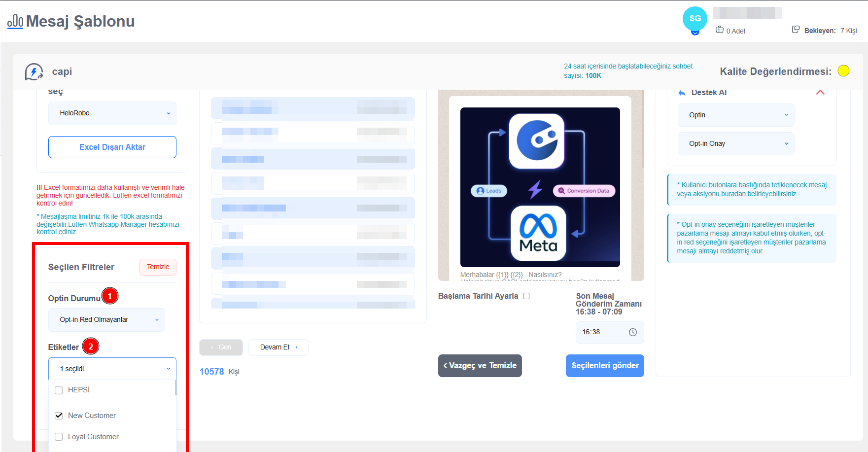Check the Loyal Customer tag
Screen dimensions: 868x452
click(59, 437)
